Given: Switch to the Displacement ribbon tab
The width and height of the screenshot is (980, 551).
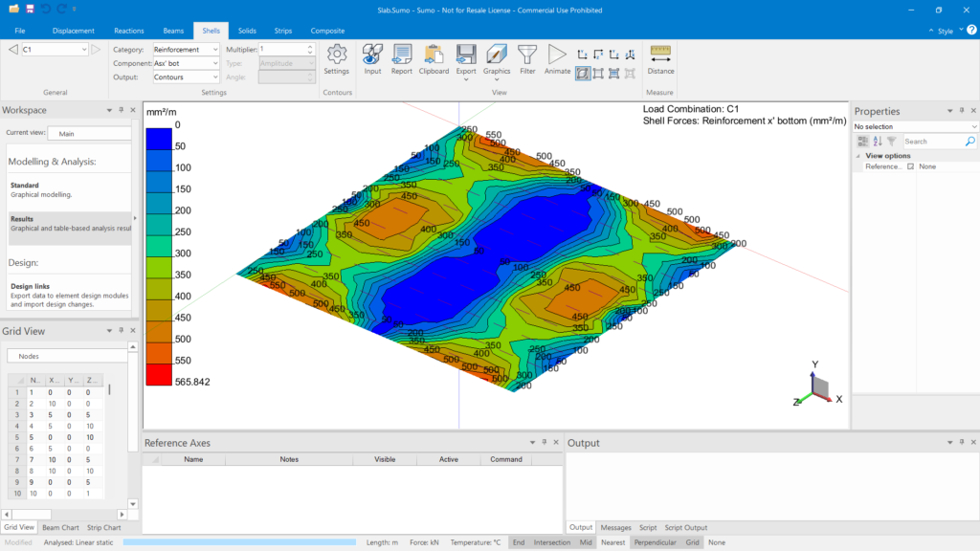Looking at the screenshot, I should (x=74, y=31).
